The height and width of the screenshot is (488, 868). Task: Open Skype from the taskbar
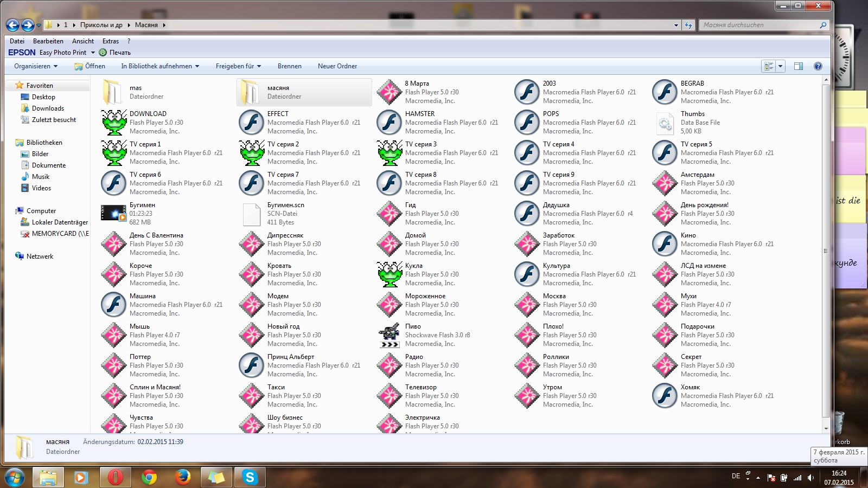(x=250, y=477)
